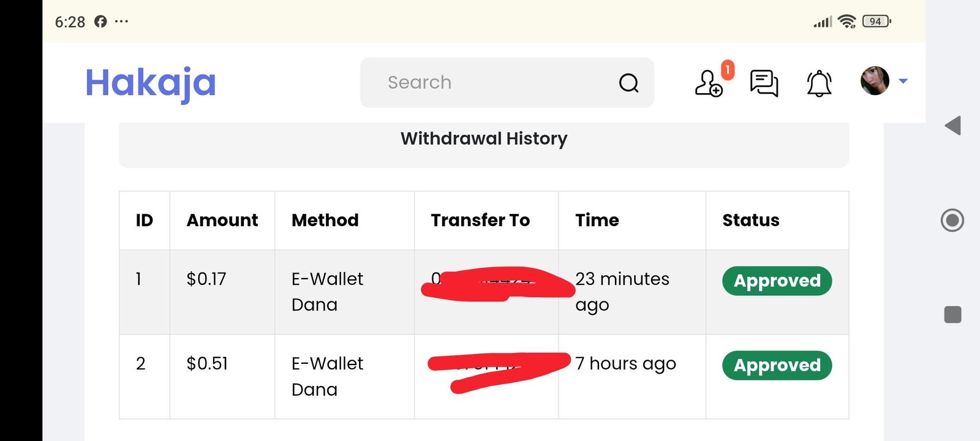Tap the Android recent apps square button
This screenshot has width=980, height=441.
(x=952, y=315)
